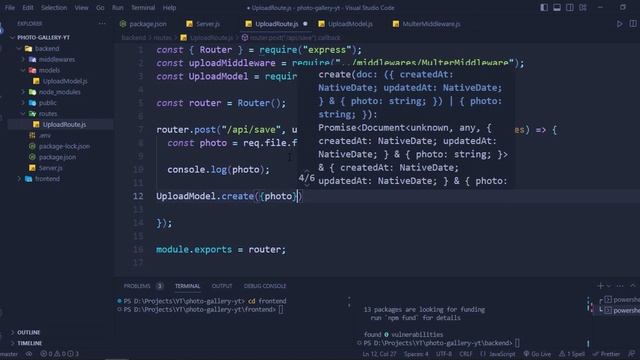
Task: Create a new terminal with plus icon
Action: pos(600,286)
